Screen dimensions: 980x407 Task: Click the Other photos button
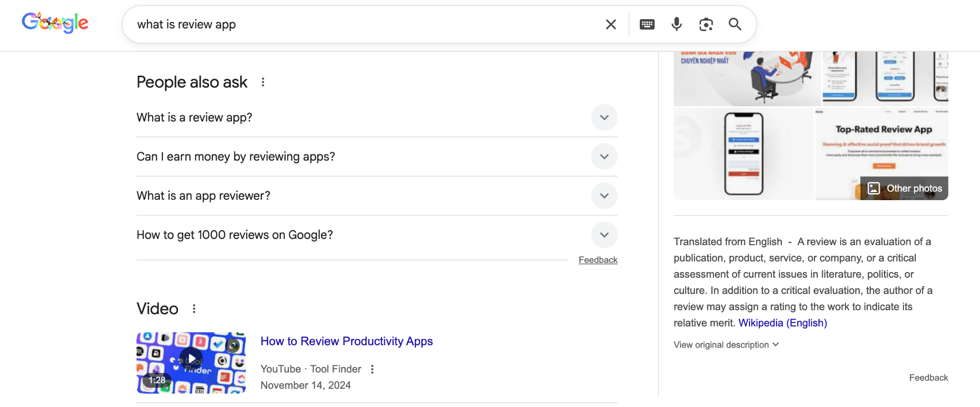[x=904, y=188]
